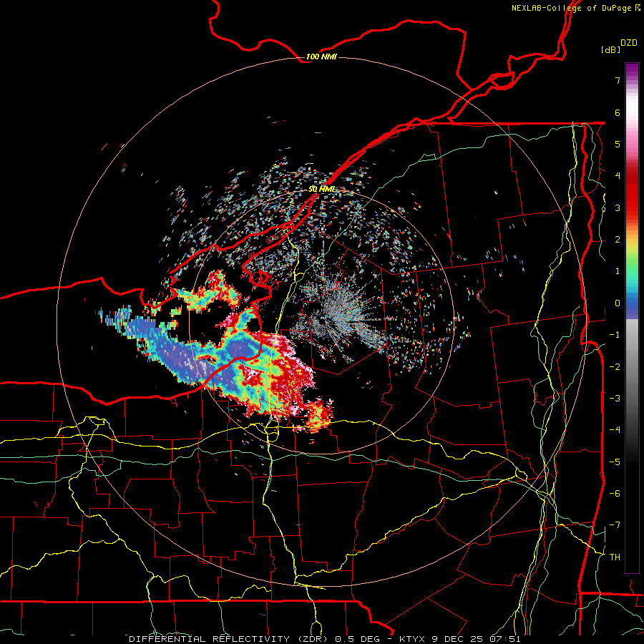Click the yellow segment of the color bar
Viewport: 644px width, 644px height.
click(632, 245)
